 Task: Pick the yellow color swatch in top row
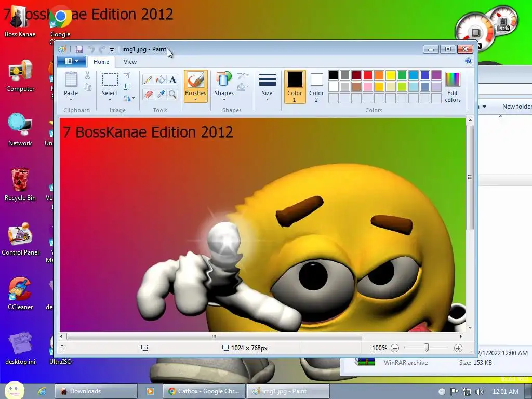click(391, 75)
